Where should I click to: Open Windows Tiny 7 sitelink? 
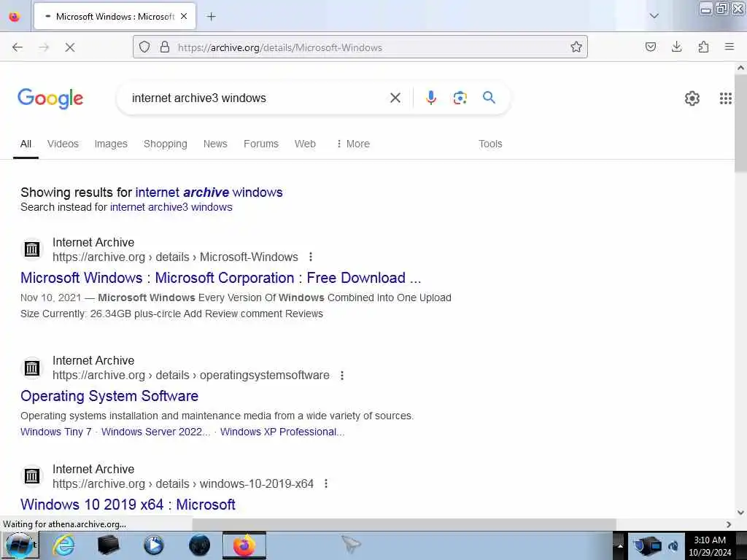55,432
